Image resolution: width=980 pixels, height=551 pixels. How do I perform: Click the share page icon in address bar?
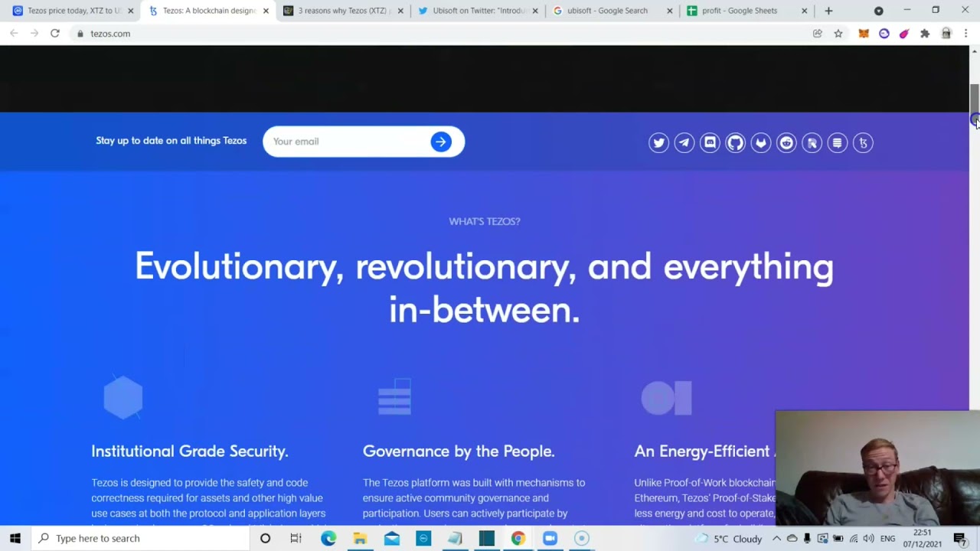pos(818,34)
